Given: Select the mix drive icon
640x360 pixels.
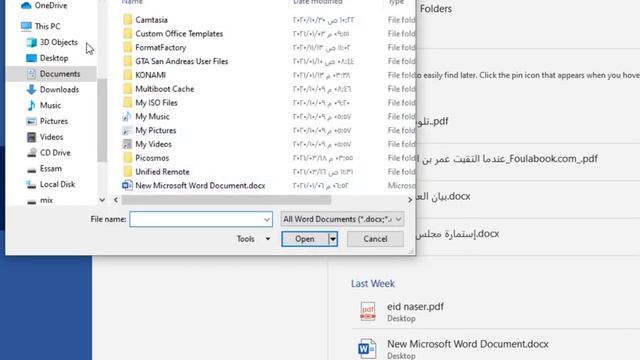Looking at the screenshot, I should pos(31,201).
